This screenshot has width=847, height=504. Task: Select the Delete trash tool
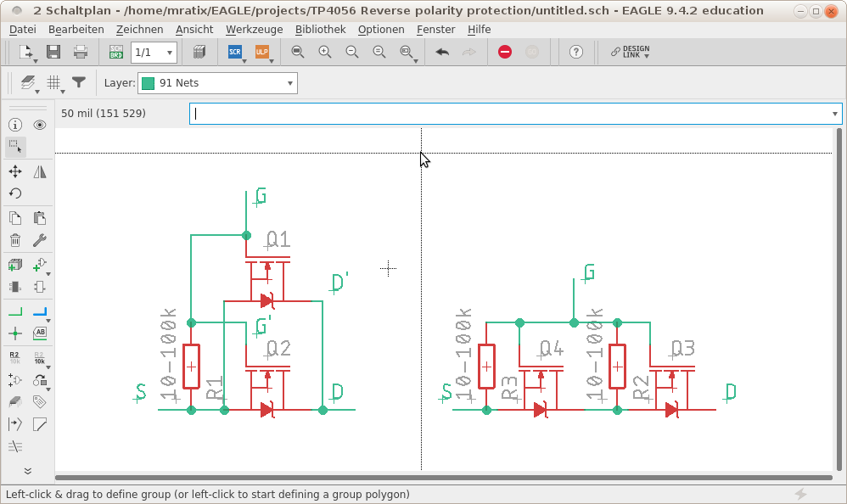(x=15, y=240)
